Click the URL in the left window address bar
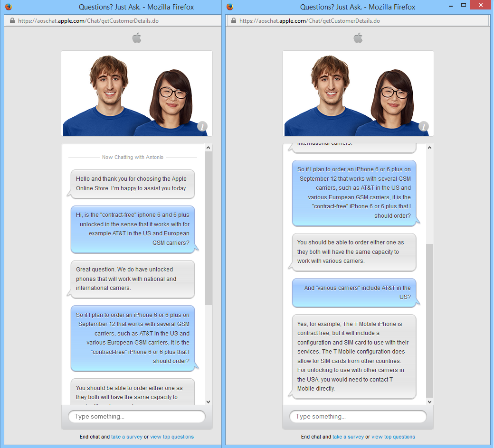The width and height of the screenshot is (494, 448). pyautogui.click(x=88, y=21)
